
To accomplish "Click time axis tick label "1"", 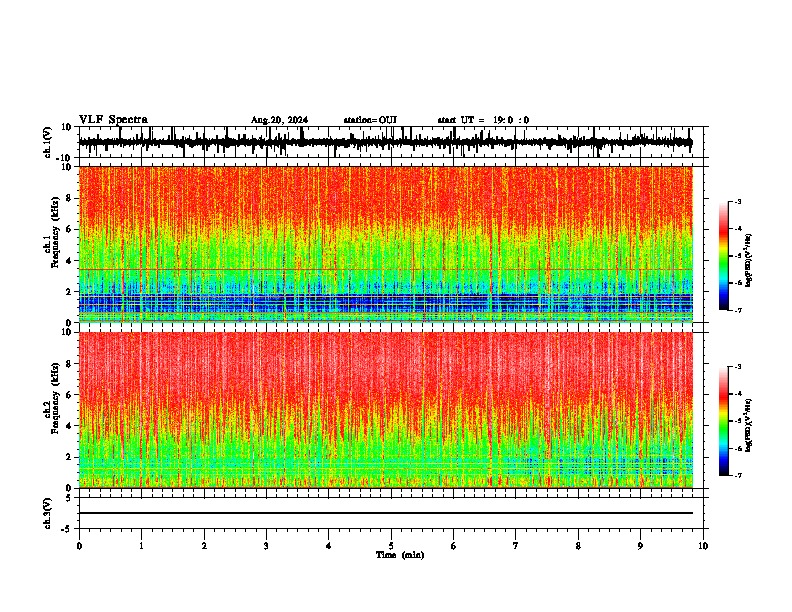I will pyautogui.click(x=141, y=546).
